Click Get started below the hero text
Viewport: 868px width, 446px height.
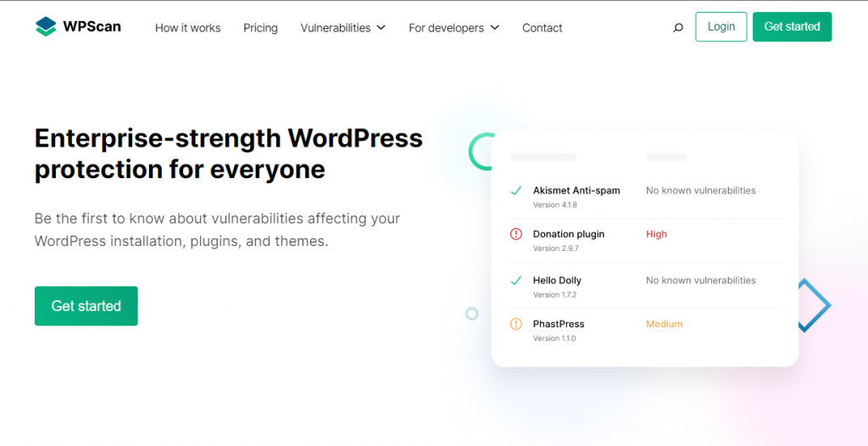click(x=86, y=306)
